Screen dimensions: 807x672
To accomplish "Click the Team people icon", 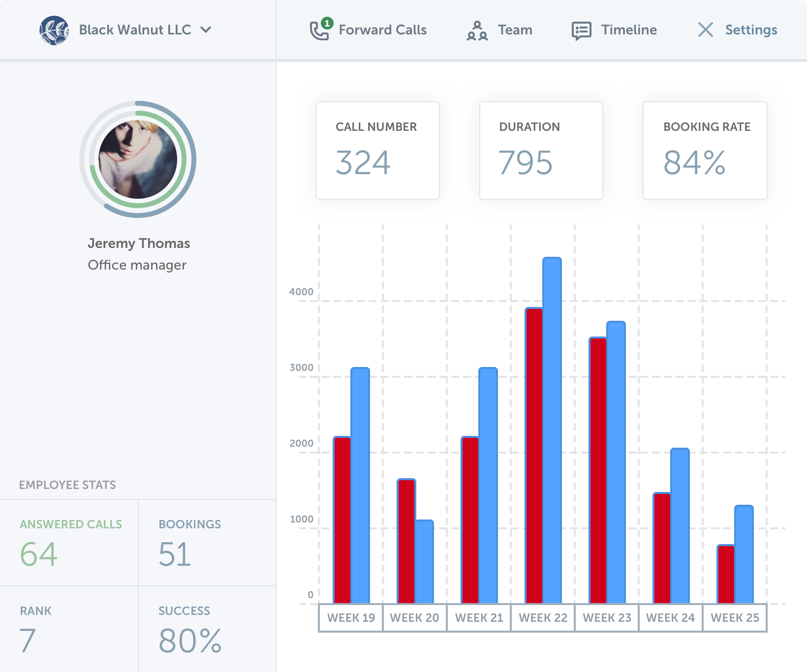I will point(477,31).
